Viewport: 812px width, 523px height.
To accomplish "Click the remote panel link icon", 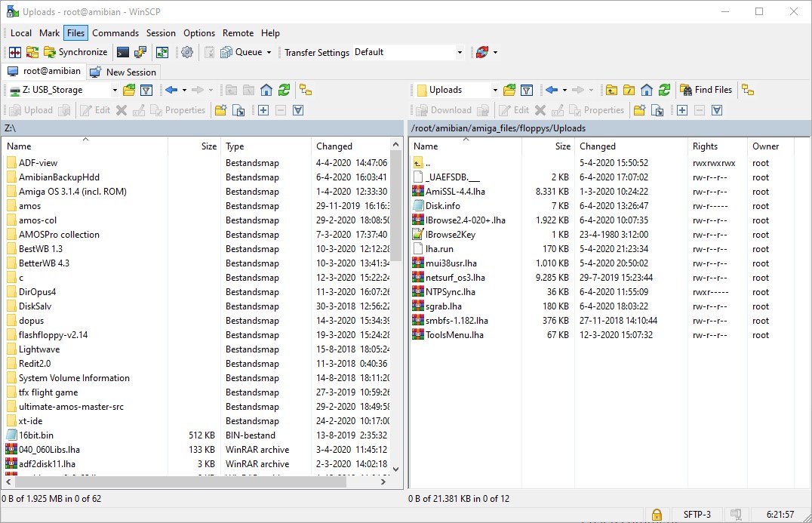I will pyautogui.click(x=657, y=110).
